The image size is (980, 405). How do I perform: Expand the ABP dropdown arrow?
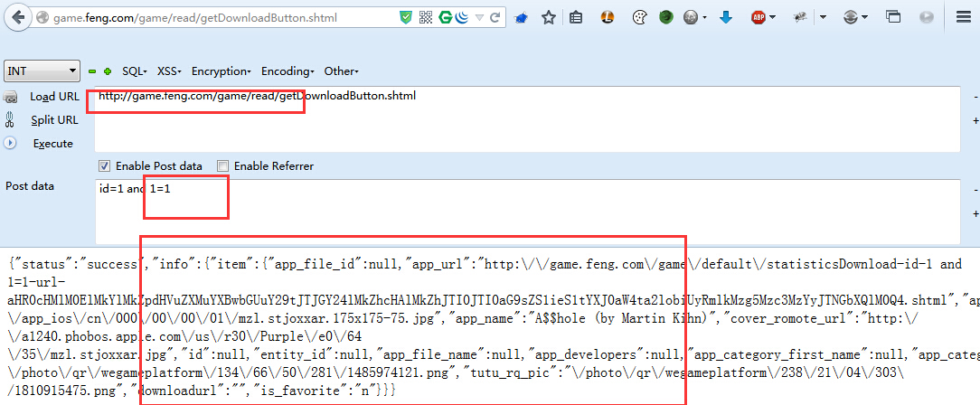(773, 18)
